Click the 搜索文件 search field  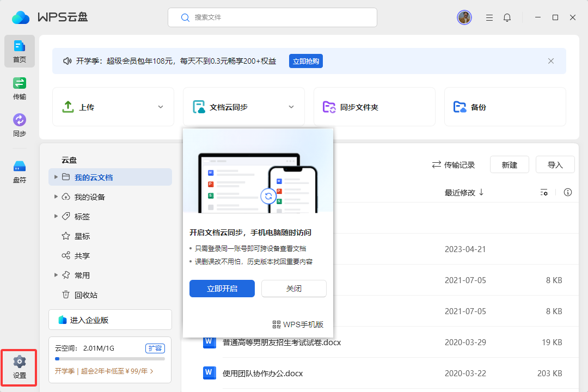pyautogui.click(x=272, y=17)
